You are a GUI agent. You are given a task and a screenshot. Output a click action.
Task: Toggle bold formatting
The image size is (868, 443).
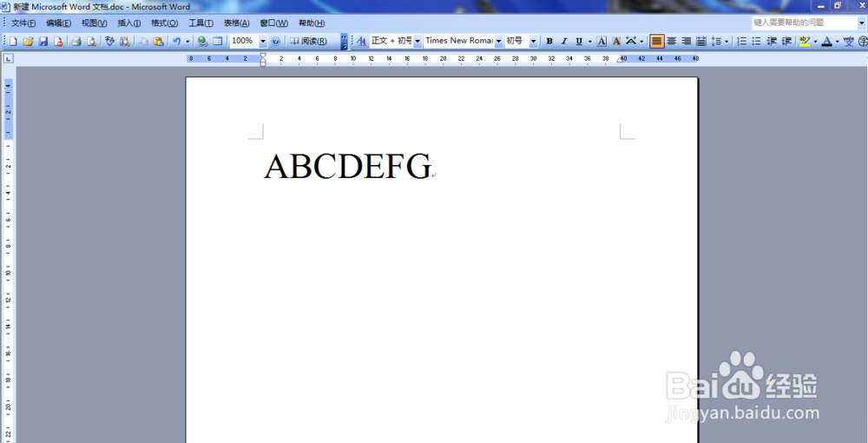click(549, 41)
